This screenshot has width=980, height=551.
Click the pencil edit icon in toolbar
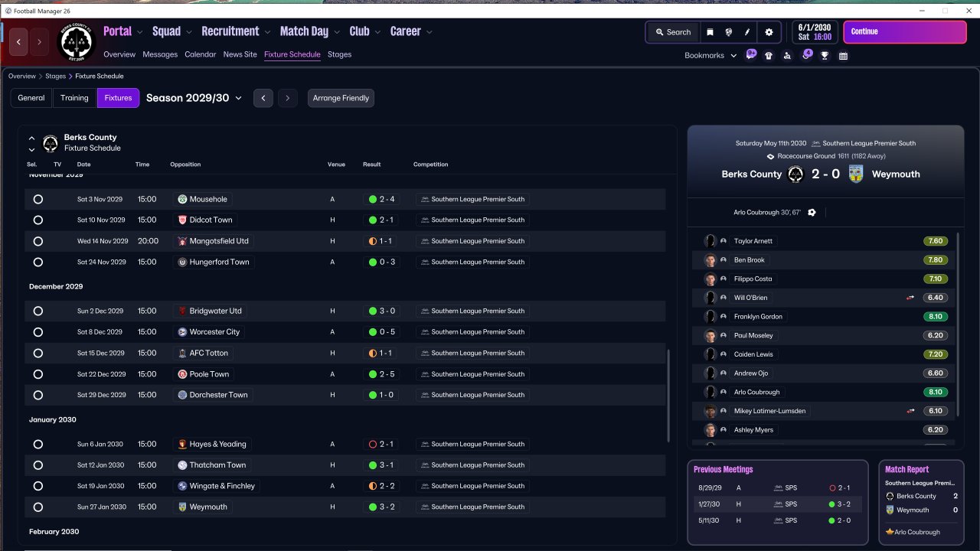(748, 32)
